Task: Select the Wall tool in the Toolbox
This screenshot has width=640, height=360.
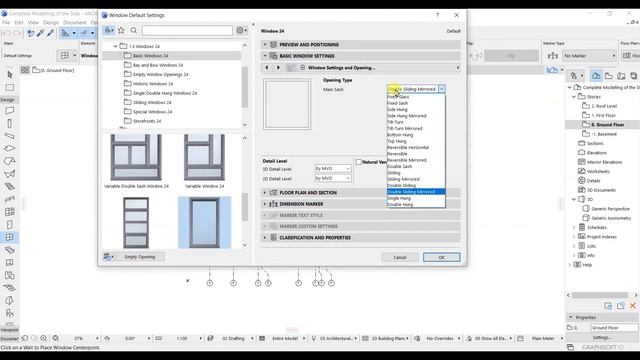Action: [10, 111]
